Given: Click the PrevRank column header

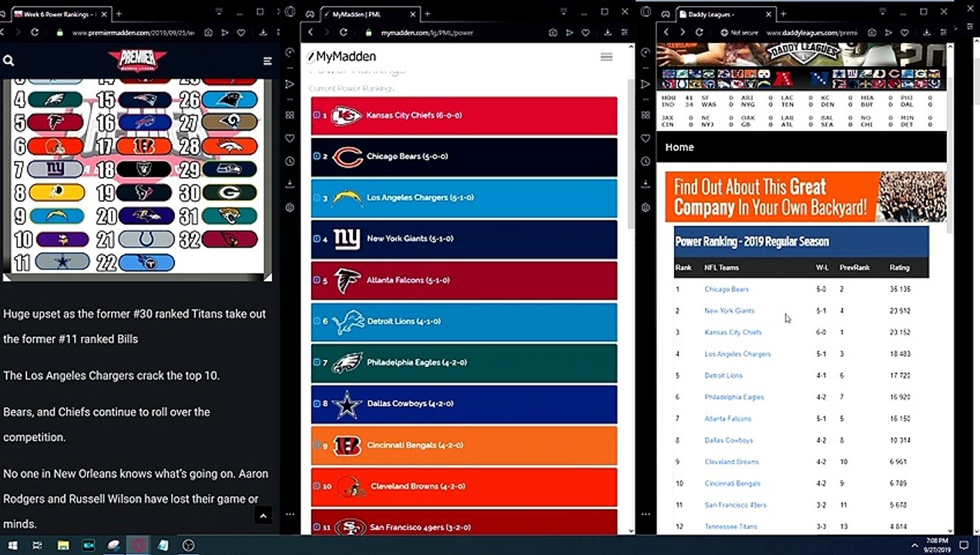Looking at the screenshot, I should (854, 267).
